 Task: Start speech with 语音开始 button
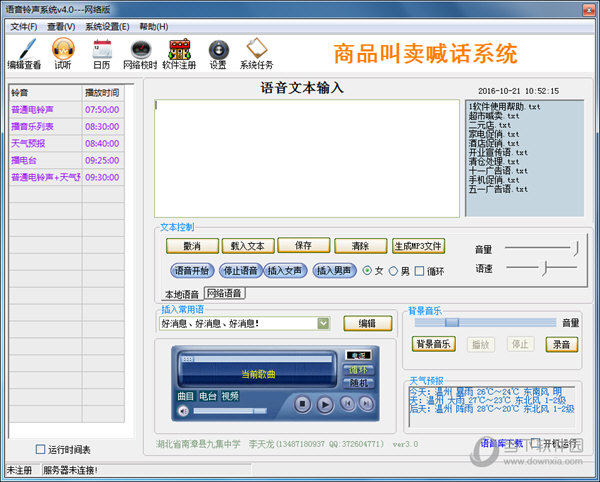click(x=192, y=270)
